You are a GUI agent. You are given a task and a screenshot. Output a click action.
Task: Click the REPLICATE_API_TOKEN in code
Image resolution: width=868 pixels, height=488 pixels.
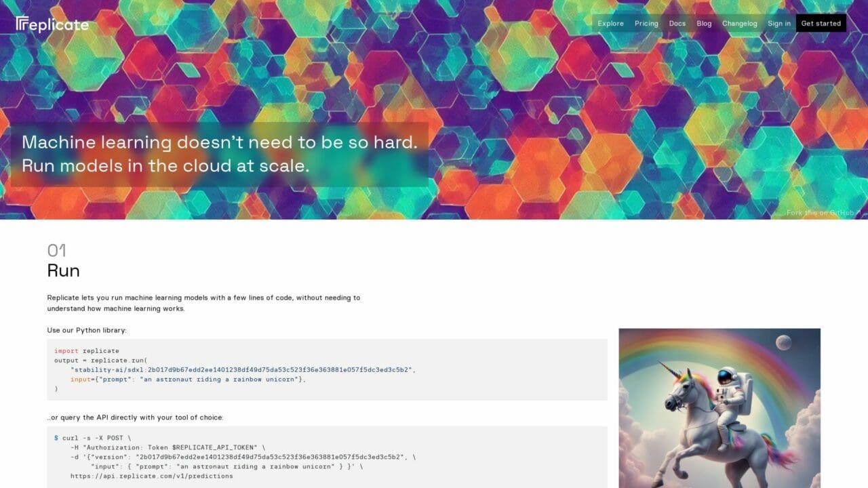coord(214,447)
